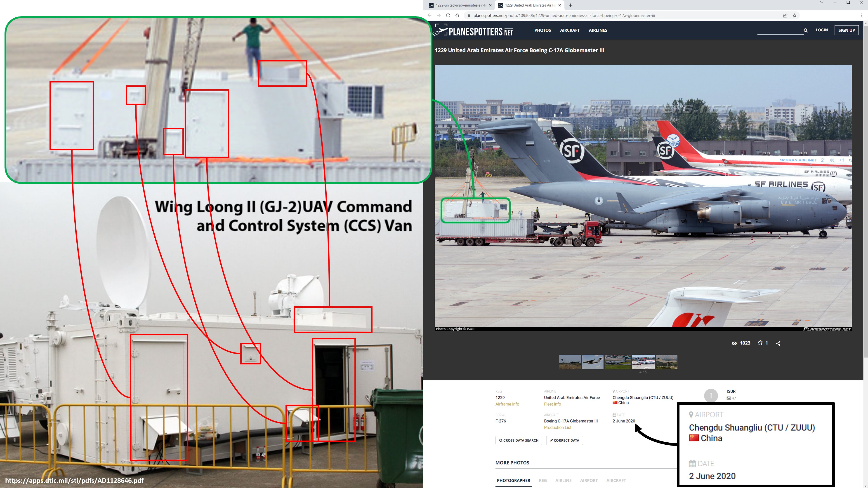Click the 'Boeing C-17A Globemaster III' aircraft text
Image resolution: width=868 pixels, height=488 pixels.
pos(571,421)
